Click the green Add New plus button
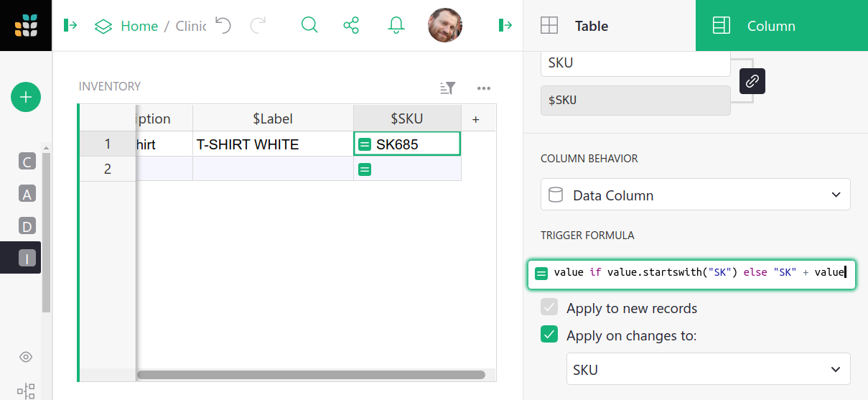The image size is (868, 400). pos(26,97)
